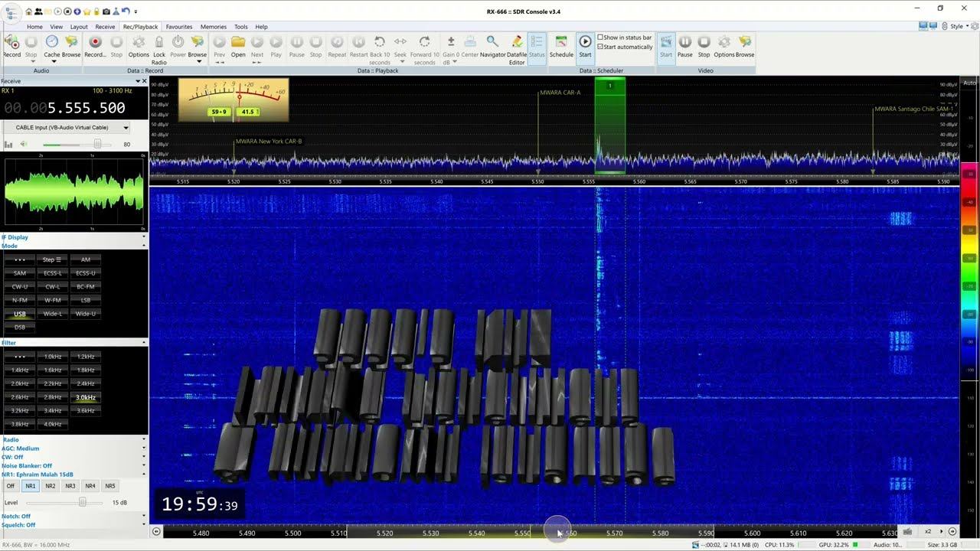The image size is (980, 551).
Task: Open quick access toolbar customize arrow
Action: pos(136,11)
